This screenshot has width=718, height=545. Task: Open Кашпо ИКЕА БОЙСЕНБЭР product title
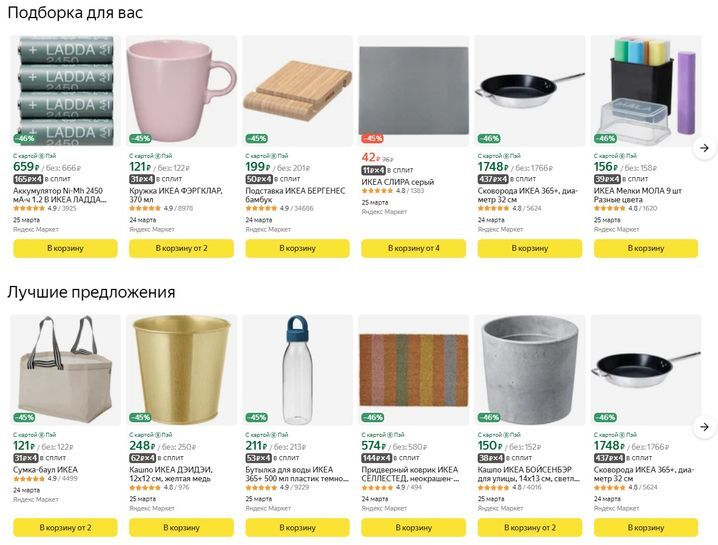(x=528, y=474)
